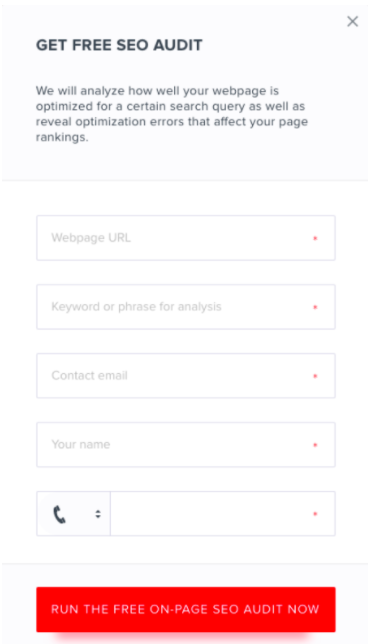Click the required marker in Your name field
The height and width of the screenshot is (644, 368).
[315, 445]
